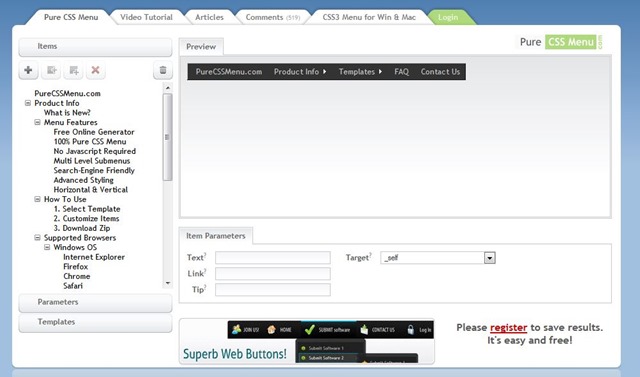Image resolution: width=640 pixels, height=377 pixels.
Task: Click the tree scrollbar up arrow
Action: (167, 88)
